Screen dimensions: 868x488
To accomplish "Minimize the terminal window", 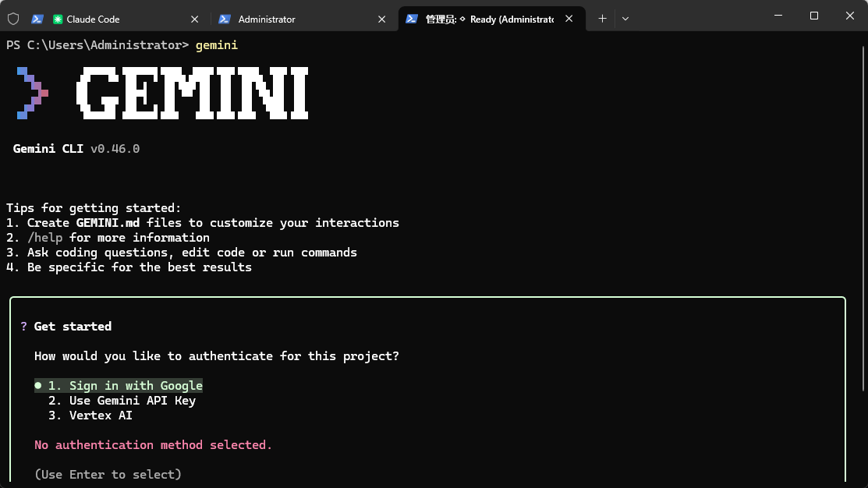I will (x=778, y=16).
